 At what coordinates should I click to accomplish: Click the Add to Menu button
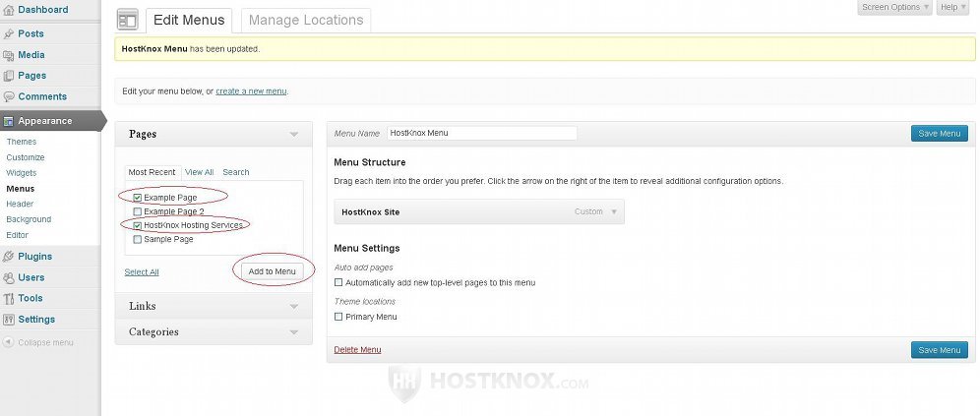[272, 271]
